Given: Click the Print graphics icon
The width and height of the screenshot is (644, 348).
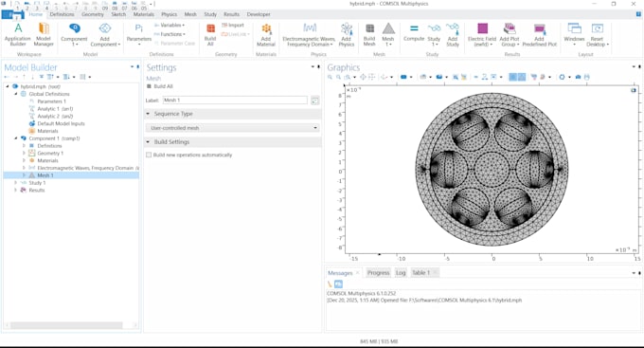Looking at the screenshot, I should [x=587, y=77].
